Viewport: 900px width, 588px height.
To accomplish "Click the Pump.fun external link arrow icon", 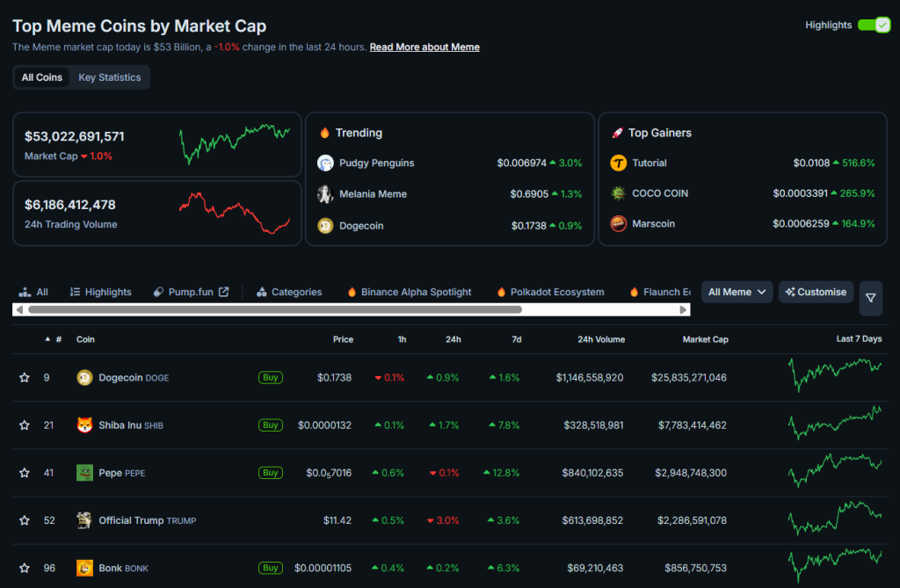I will tap(224, 292).
